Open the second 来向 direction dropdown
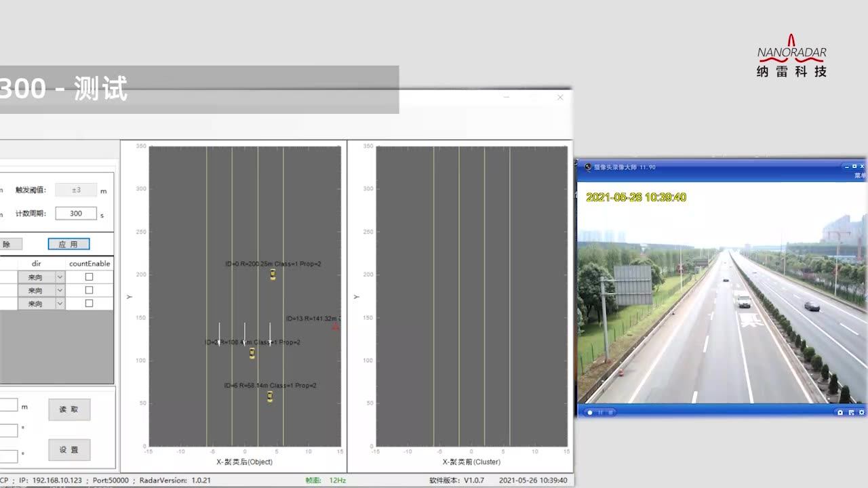The image size is (868, 488). click(58, 290)
